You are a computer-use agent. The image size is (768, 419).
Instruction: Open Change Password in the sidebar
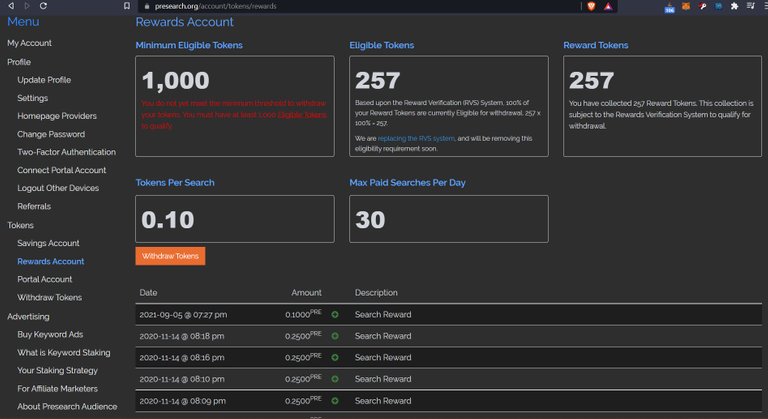[x=51, y=134]
